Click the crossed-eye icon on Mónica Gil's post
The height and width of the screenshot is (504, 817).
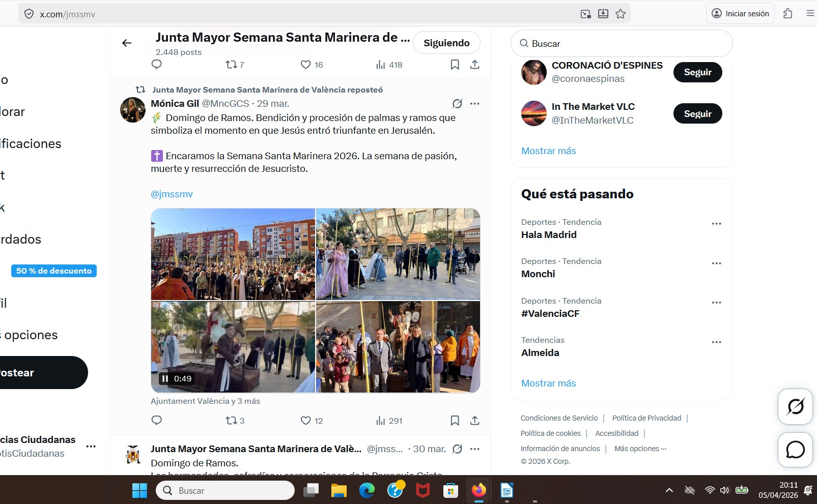[457, 103]
